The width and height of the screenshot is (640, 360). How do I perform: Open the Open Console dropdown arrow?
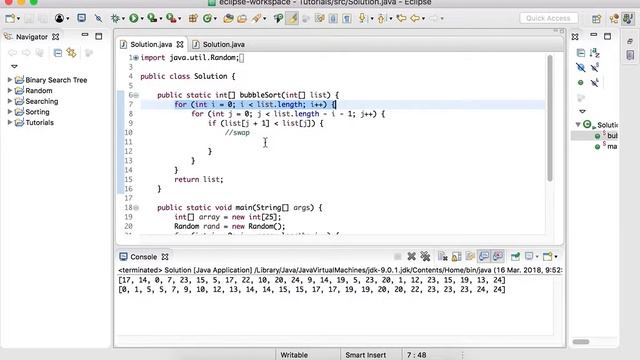[x=556, y=257]
